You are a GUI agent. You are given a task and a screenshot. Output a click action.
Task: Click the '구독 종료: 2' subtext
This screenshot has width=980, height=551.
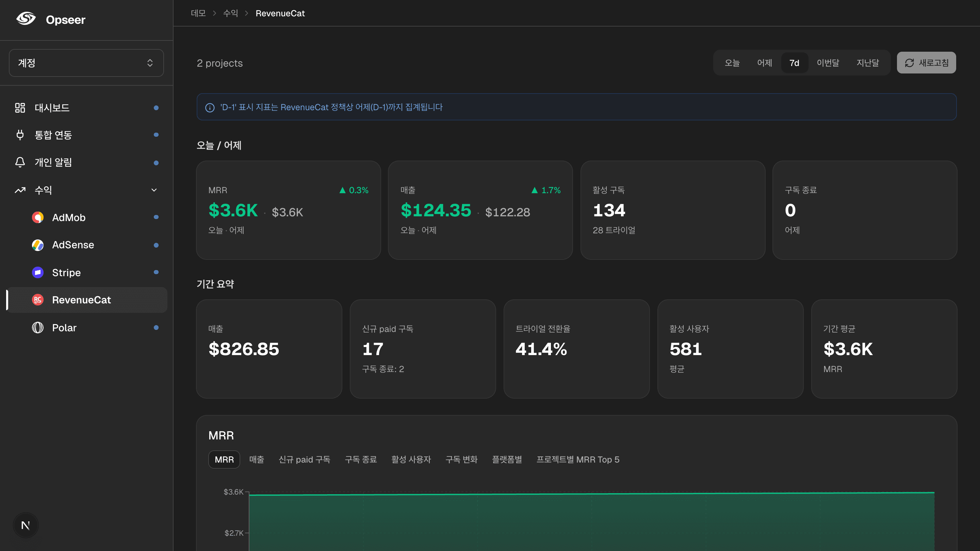(x=383, y=369)
